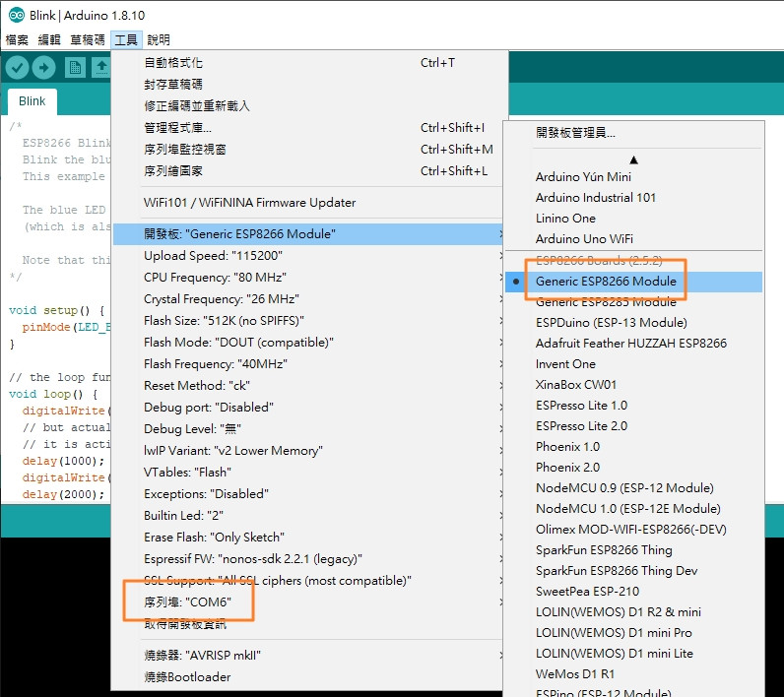This screenshot has width=784, height=697.
Task: Click the 工具 menu in the menu bar
Action: pyautogui.click(x=126, y=39)
